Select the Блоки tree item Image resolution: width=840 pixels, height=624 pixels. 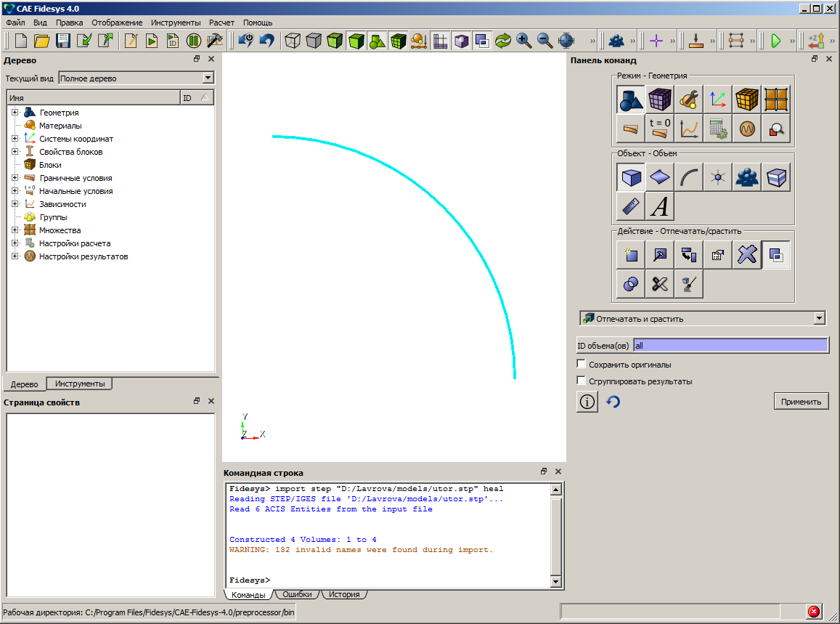click(x=50, y=165)
